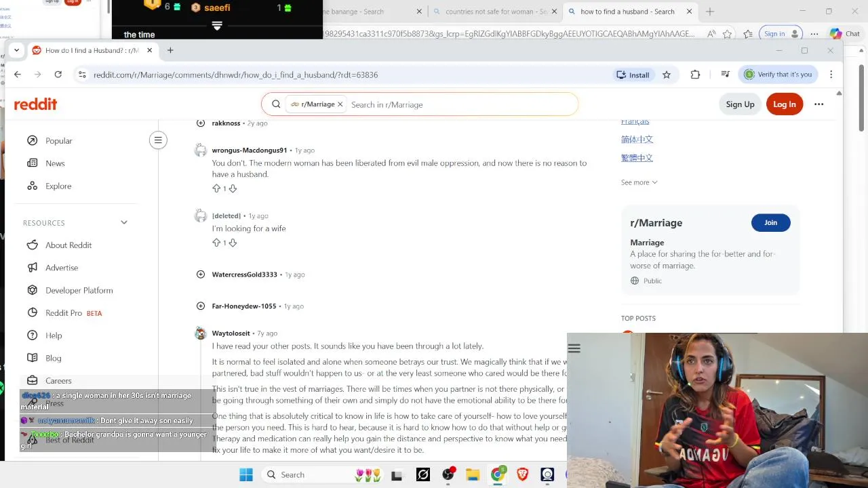Upvote the 'I'm looking for a wife' comment

[216, 243]
